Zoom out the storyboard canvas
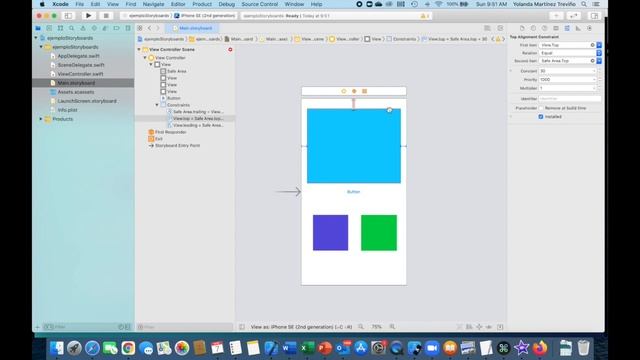This screenshot has height=360, width=640. [x=361, y=327]
